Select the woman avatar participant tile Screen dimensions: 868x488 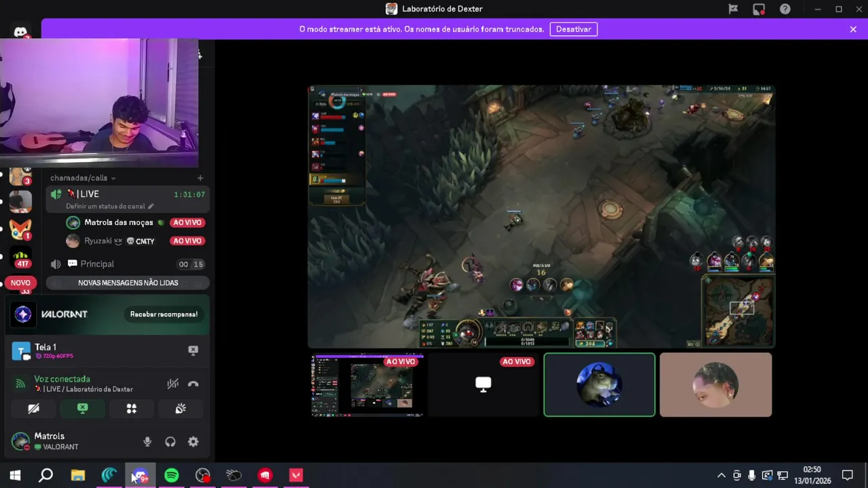click(715, 384)
